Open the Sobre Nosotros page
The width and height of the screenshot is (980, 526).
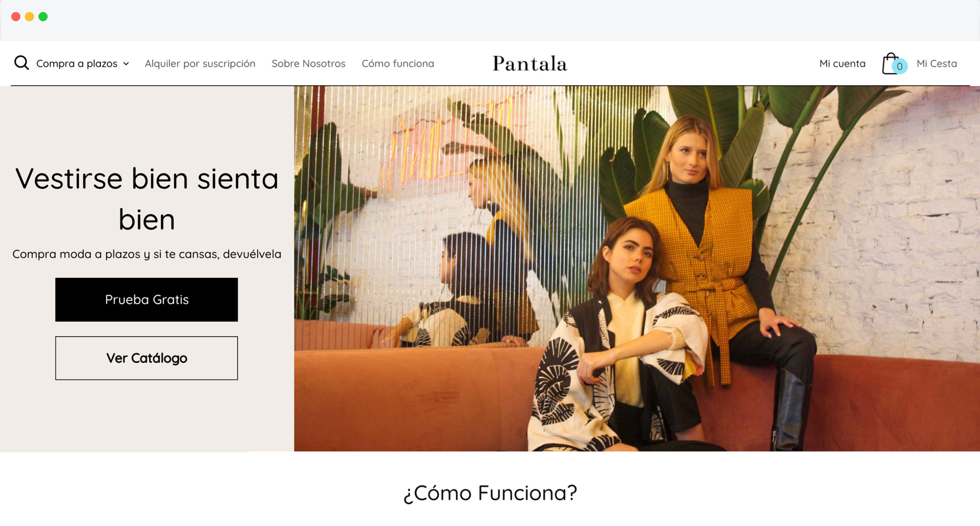click(309, 64)
